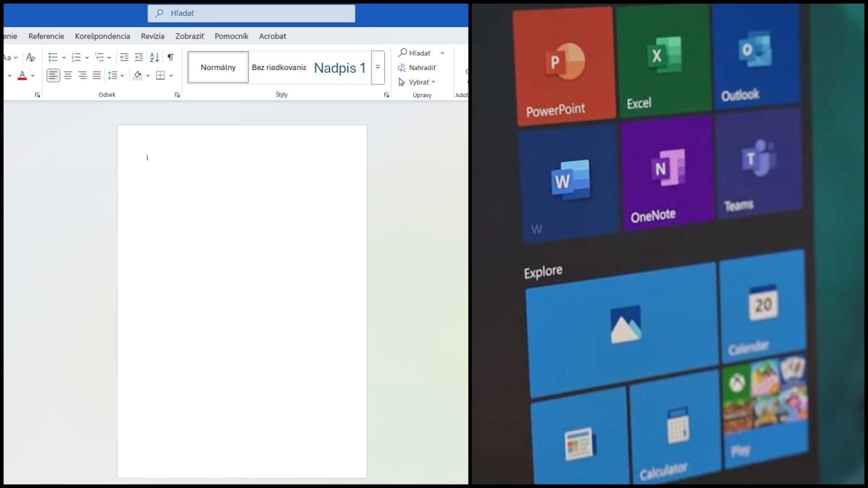Image resolution: width=868 pixels, height=488 pixels.
Task: Click the A-Z sort icon
Action: pyautogui.click(x=154, y=57)
